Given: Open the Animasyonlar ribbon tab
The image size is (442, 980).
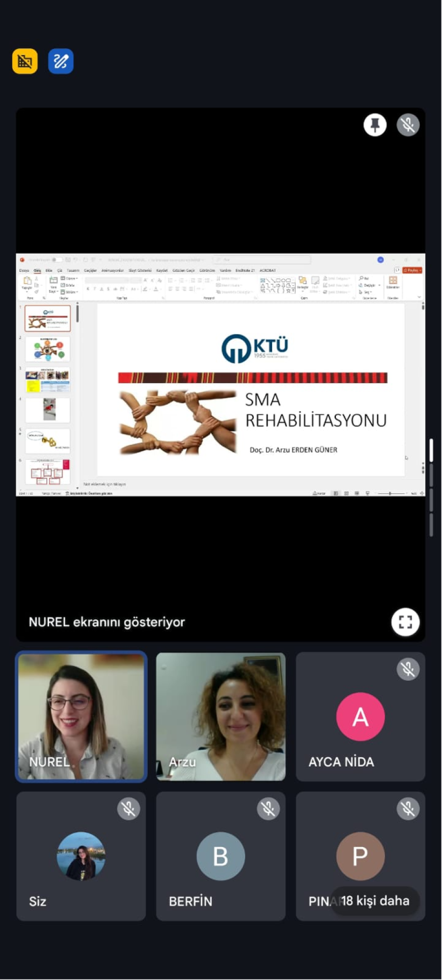Looking at the screenshot, I should [x=112, y=270].
